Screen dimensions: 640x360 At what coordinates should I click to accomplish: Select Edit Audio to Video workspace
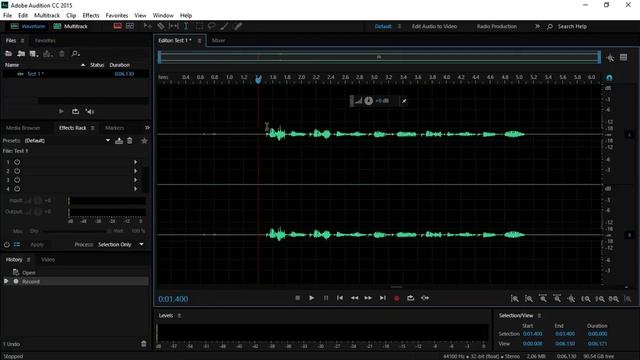pos(434,26)
